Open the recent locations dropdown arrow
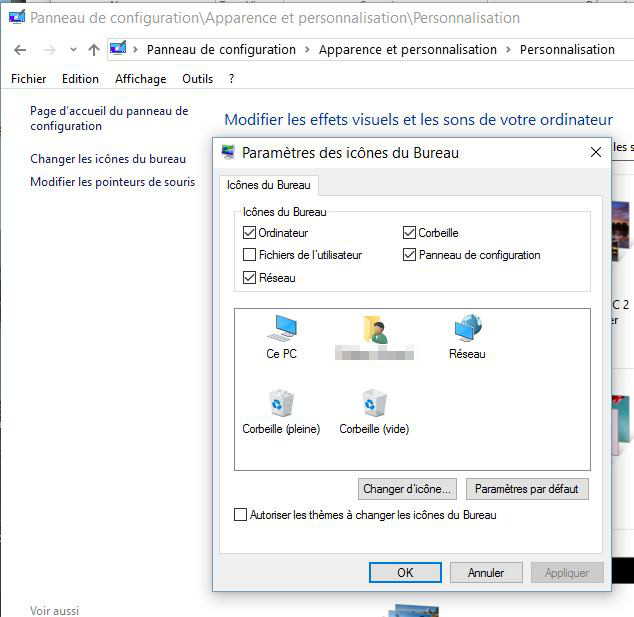 [x=73, y=50]
